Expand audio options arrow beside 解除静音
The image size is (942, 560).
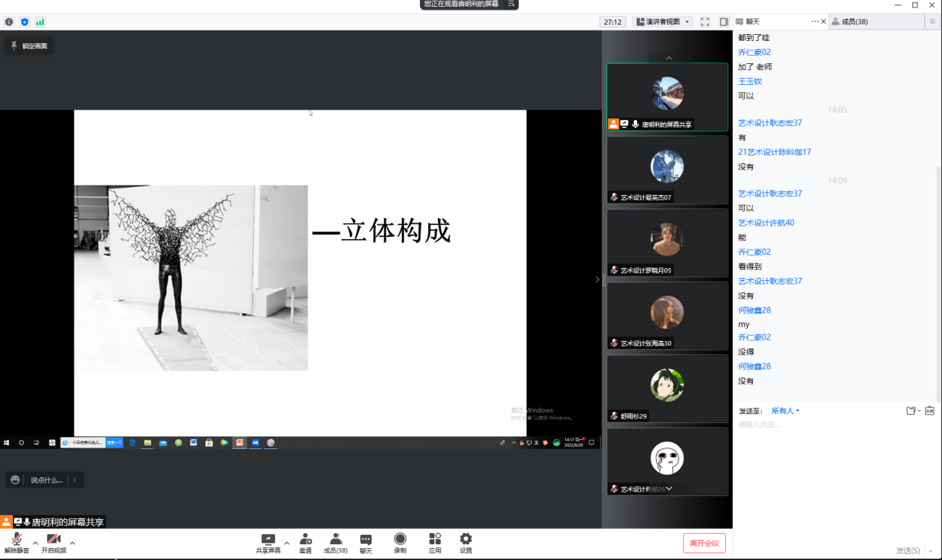coord(35,543)
